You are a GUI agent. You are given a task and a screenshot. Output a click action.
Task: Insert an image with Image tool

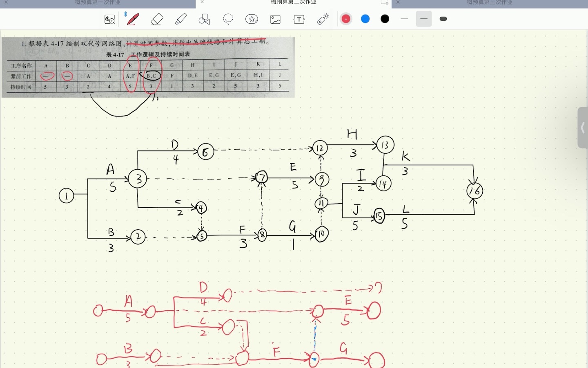point(275,19)
